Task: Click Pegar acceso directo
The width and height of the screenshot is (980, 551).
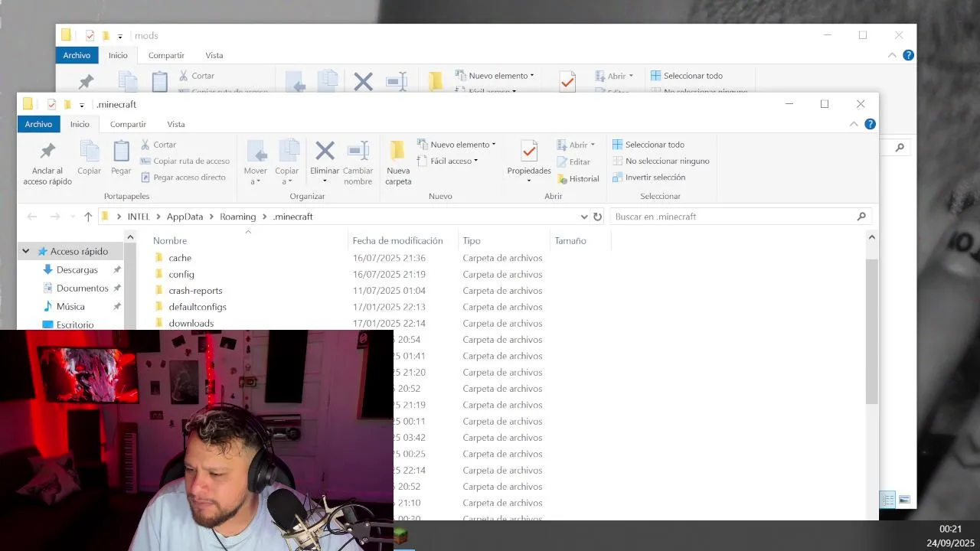Action: [x=182, y=177]
